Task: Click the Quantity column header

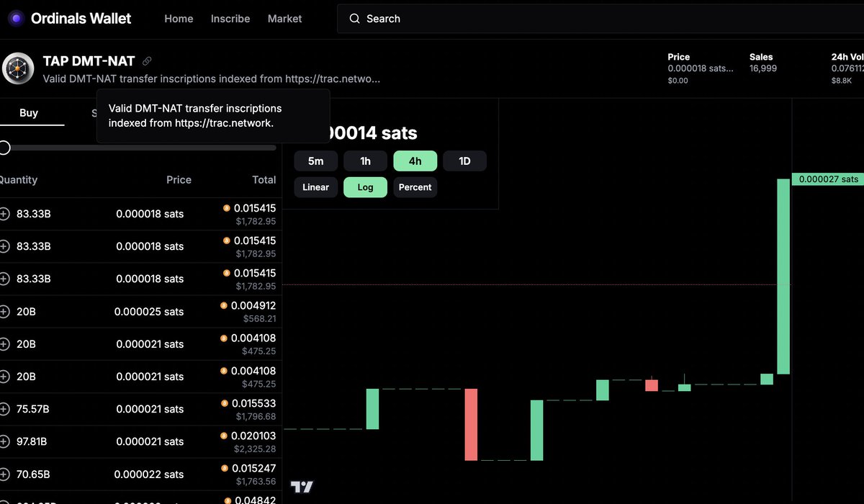Action: point(19,180)
